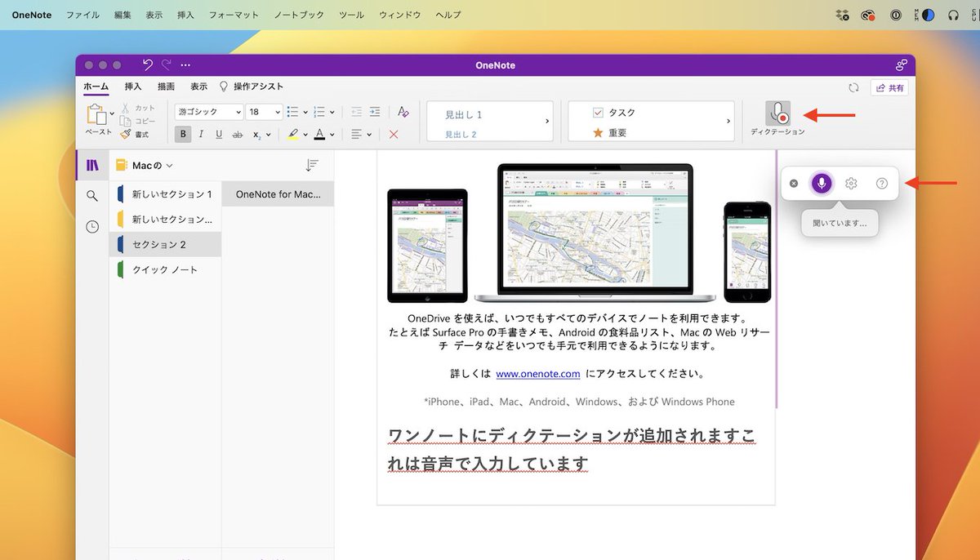Open the www.onenote.com link

(x=538, y=374)
